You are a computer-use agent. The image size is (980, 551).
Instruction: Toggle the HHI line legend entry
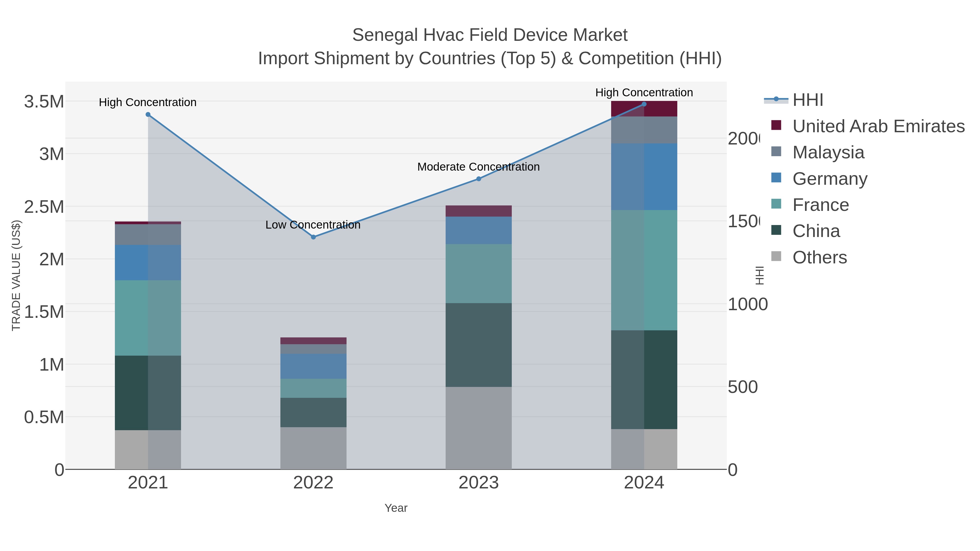[794, 100]
